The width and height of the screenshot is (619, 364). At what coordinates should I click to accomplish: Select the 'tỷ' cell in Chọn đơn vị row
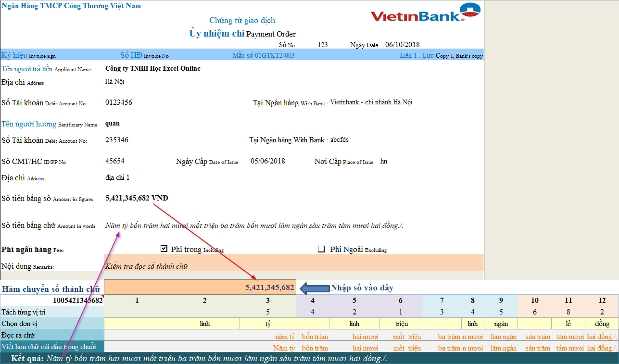(268, 324)
